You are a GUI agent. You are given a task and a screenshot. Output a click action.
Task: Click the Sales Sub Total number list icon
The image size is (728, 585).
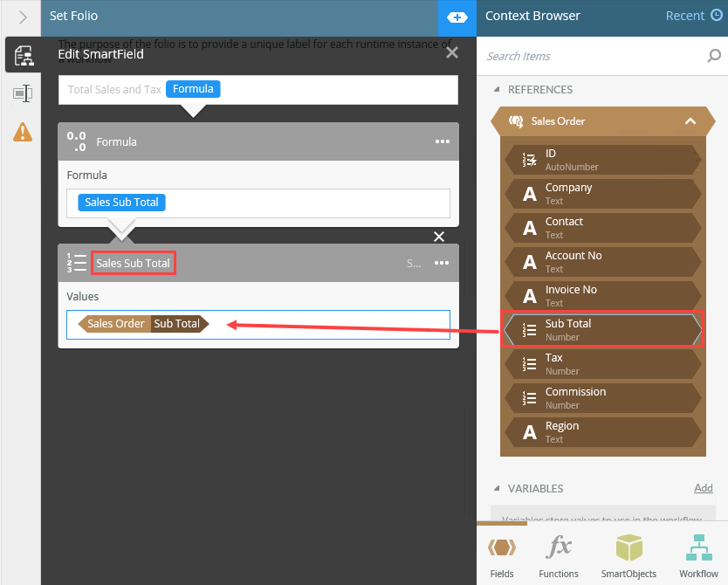(x=76, y=263)
